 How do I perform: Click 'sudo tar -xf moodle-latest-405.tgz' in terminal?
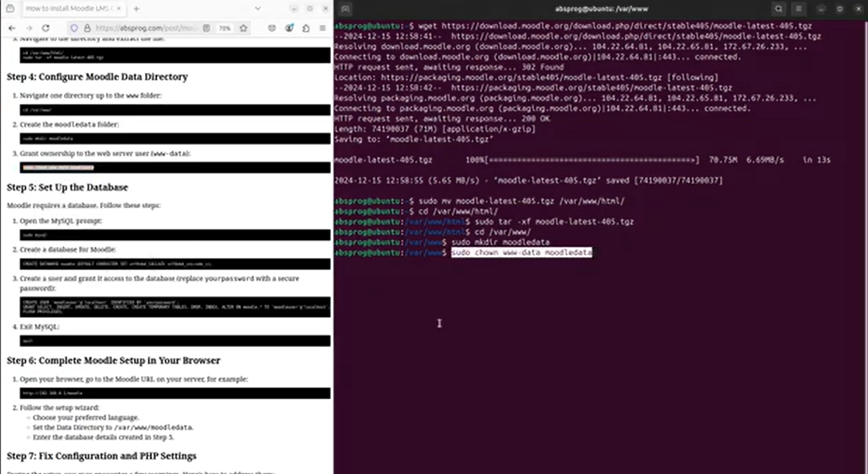[554, 221]
